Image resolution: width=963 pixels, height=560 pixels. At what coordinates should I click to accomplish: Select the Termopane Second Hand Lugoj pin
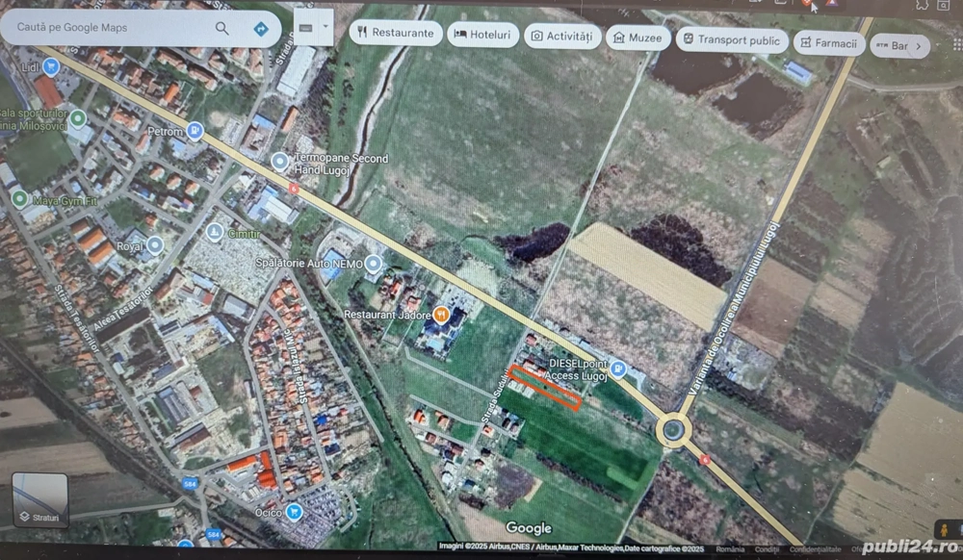click(x=279, y=160)
